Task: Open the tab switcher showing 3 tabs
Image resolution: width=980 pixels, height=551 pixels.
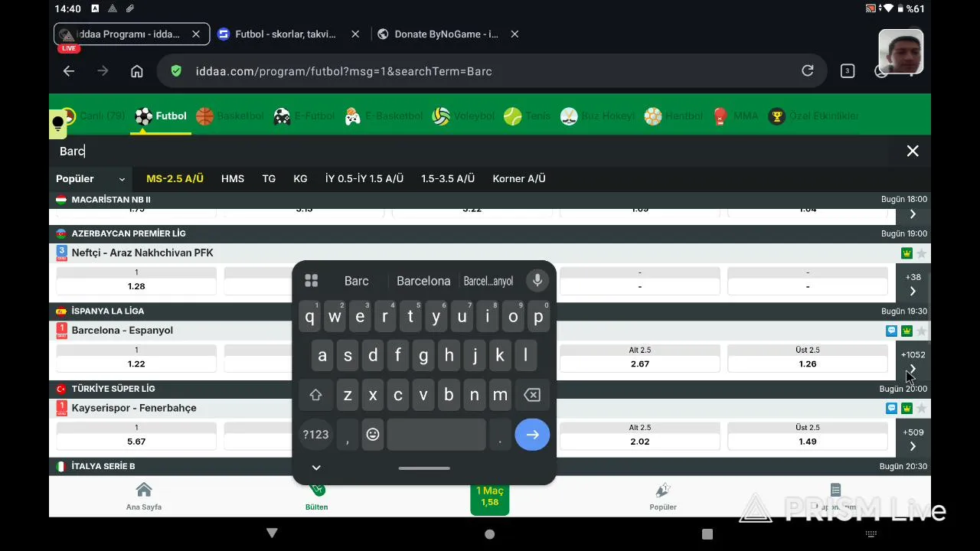Action: (848, 71)
